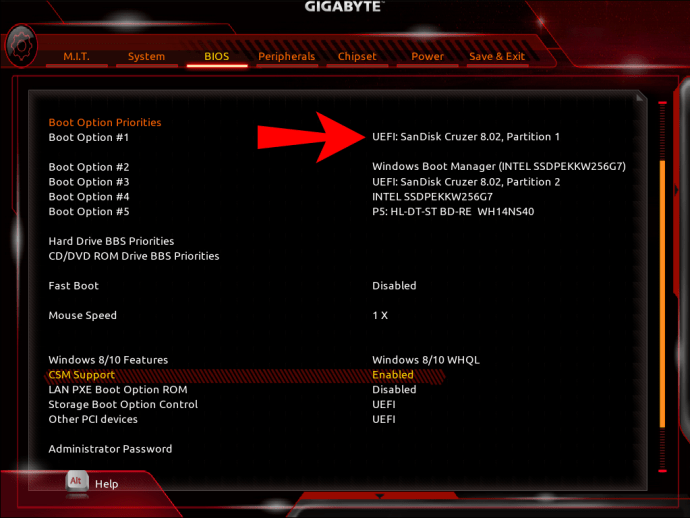Open the Save & Exit tab

(497, 56)
